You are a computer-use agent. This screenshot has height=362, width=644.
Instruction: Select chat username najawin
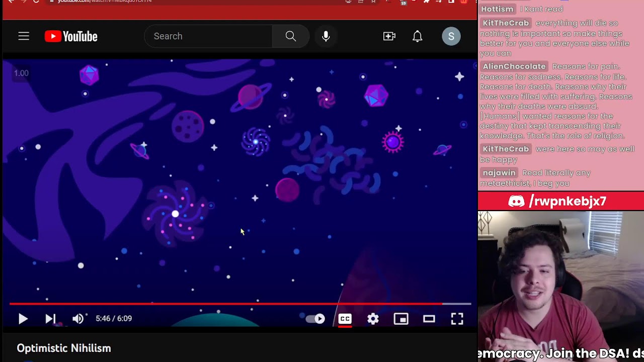(x=499, y=172)
